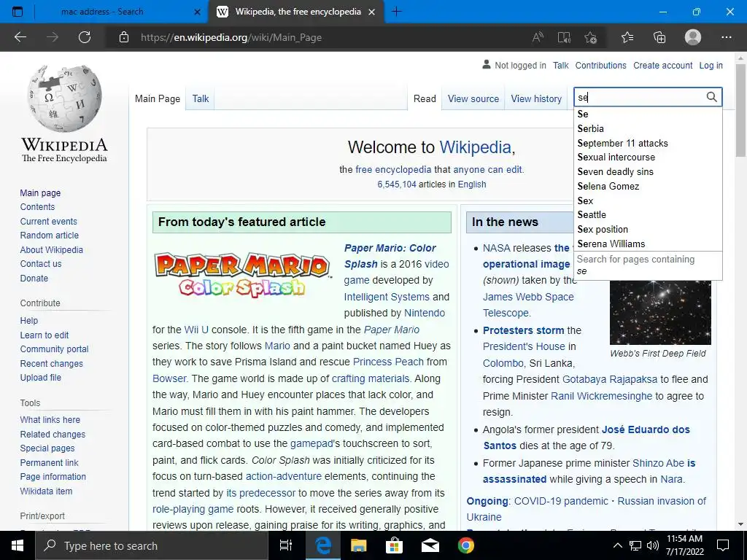Open Google Chrome from taskbar
The height and width of the screenshot is (560, 747).
[466, 545]
